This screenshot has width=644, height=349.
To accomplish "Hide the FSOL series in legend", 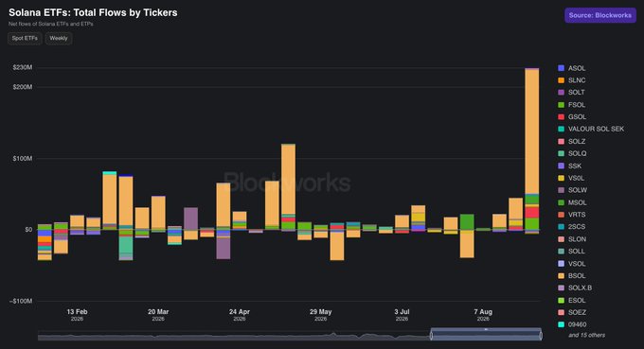I will tap(571, 105).
